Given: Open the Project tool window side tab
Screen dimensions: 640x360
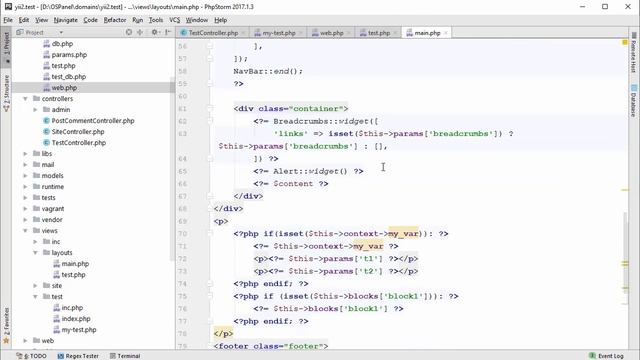Looking at the screenshot, I should click(x=6, y=46).
